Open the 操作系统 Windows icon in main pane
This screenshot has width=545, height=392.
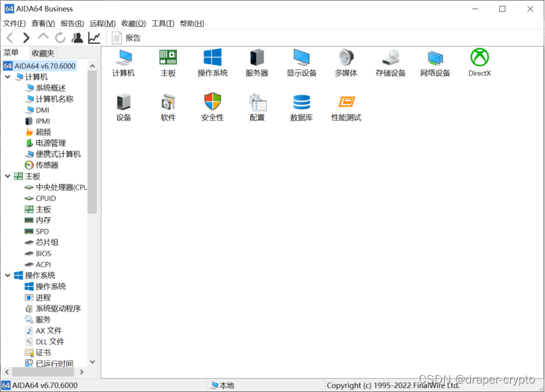click(x=212, y=63)
